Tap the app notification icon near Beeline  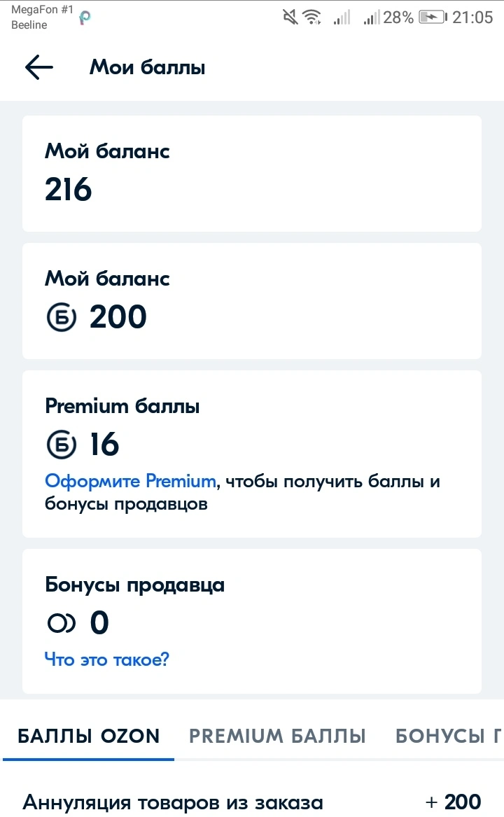85,18
